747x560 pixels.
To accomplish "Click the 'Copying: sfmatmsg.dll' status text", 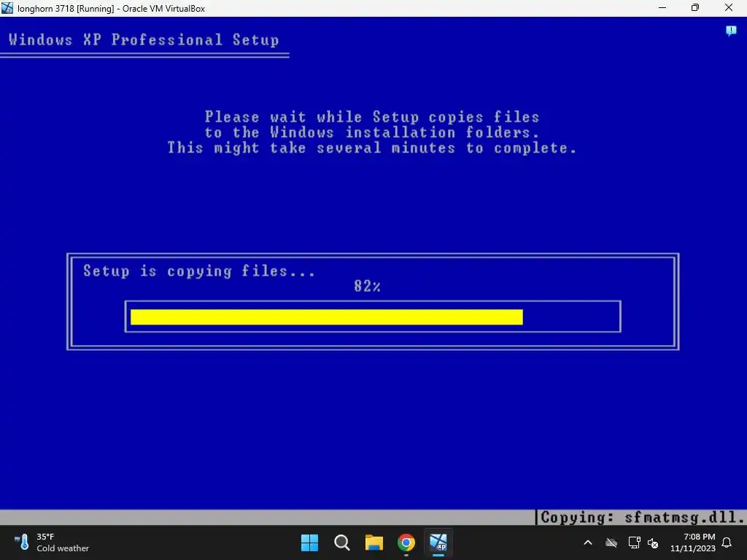I will click(x=642, y=518).
